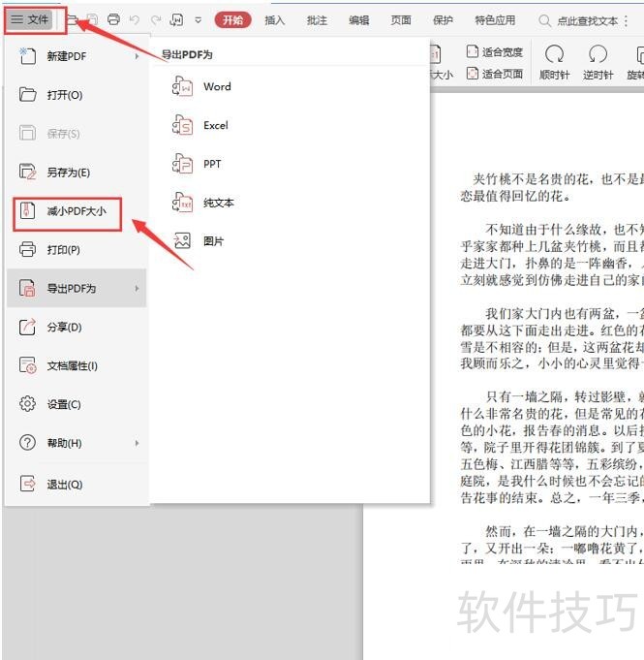Screen dimensions: 644x660
Task: Click the new PDF page icon
Action: pos(27,55)
